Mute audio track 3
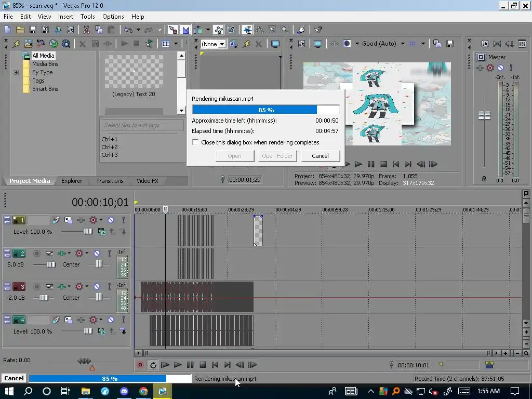The height and width of the screenshot is (399, 532). pyautogui.click(x=97, y=287)
